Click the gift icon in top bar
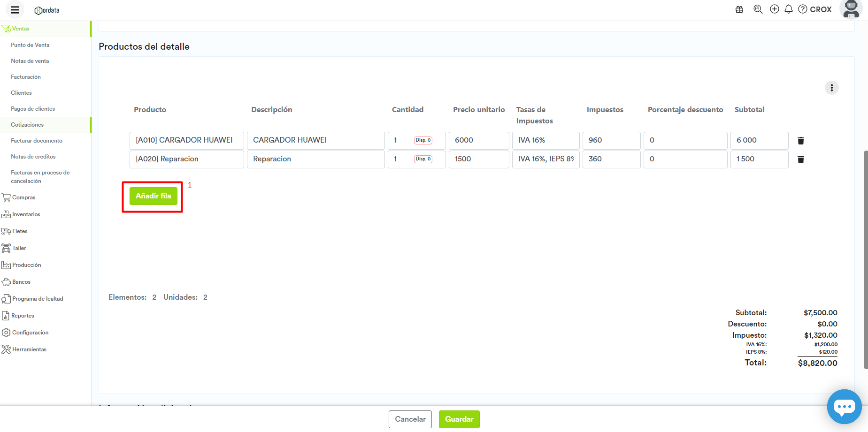The width and height of the screenshot is (868, 432). (x=739, y=9)
